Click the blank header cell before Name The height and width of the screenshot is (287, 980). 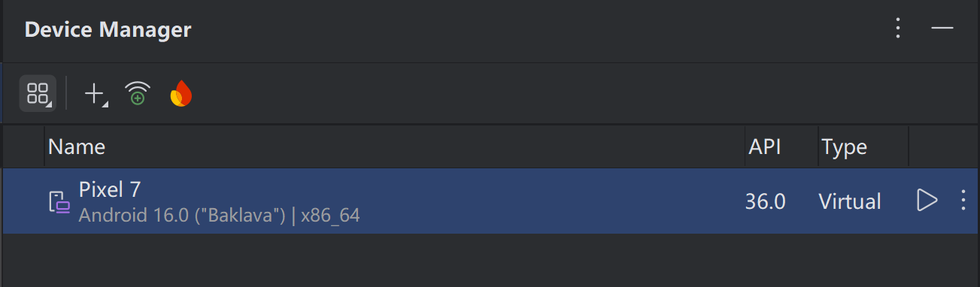[x=24, y=147]
